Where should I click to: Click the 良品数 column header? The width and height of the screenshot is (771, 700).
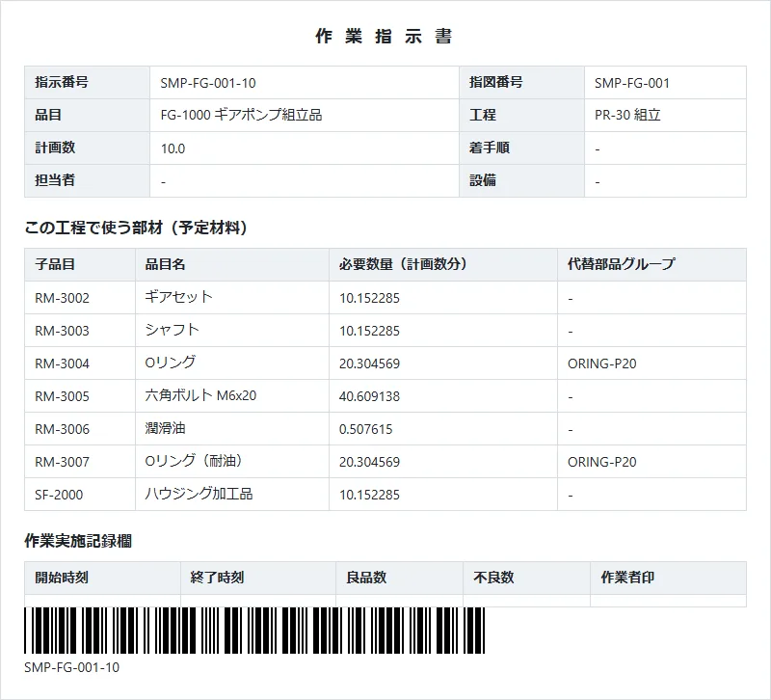click(x=399, y=578)
